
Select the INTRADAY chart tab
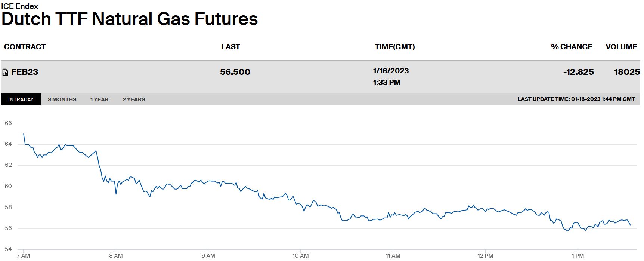(21, 99)
